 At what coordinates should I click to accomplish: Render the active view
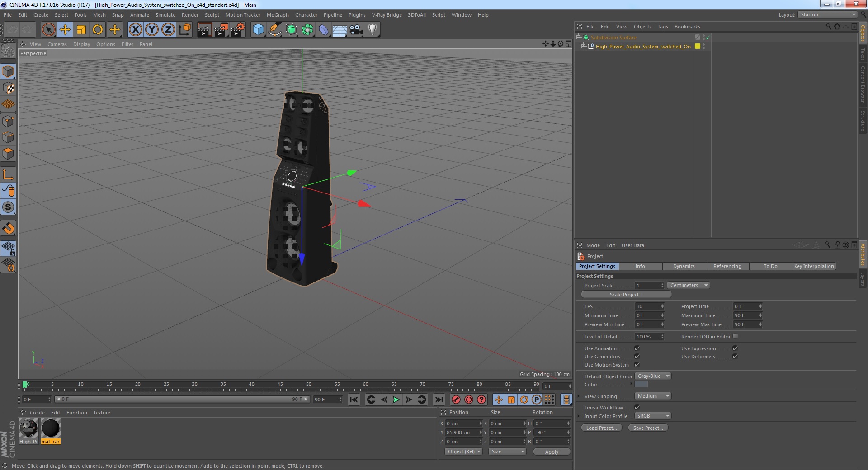(x=204, y=30)
